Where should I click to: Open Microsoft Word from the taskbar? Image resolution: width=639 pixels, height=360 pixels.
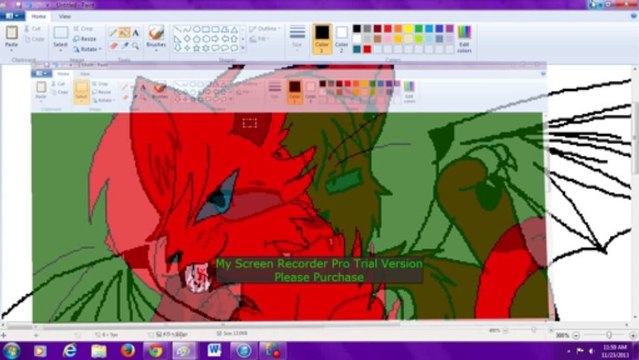click(214, 351)
